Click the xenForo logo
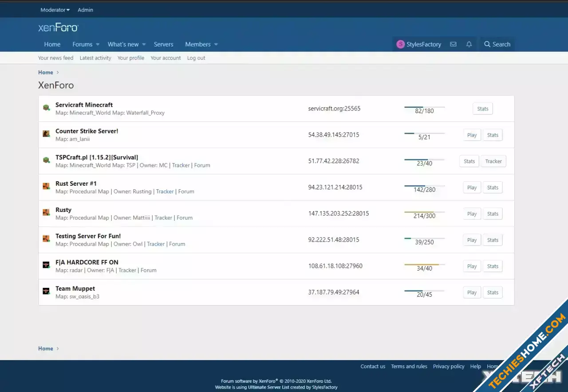 point(58,27)
